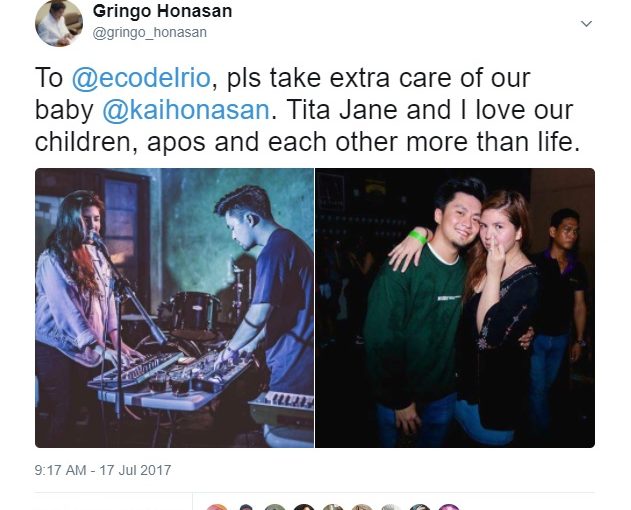The width and height of the screenshot is (631, 510).
Task: Open the dark teal eighth liker avatar
Action: 420,507
